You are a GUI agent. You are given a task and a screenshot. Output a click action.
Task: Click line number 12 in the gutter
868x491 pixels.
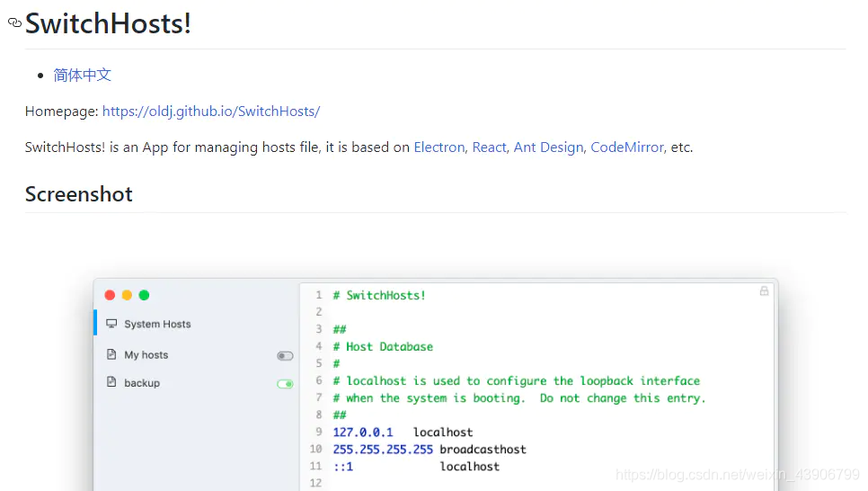click(x=315, y=483)
